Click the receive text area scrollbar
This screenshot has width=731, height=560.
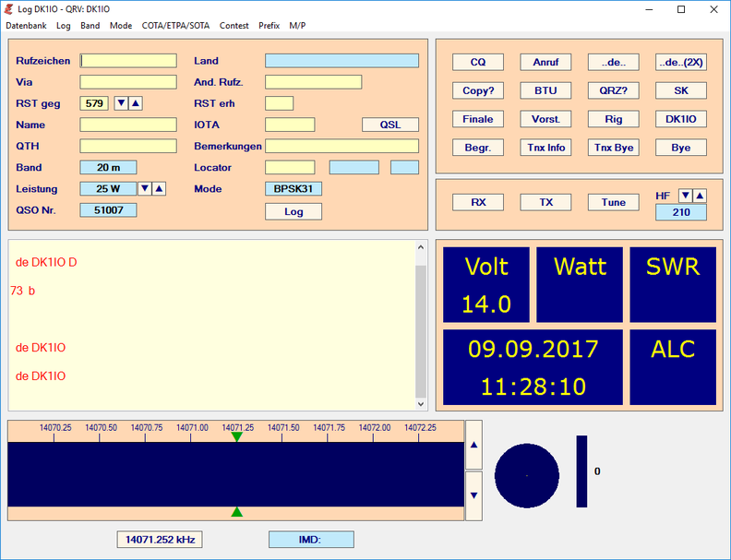[421, 323]
